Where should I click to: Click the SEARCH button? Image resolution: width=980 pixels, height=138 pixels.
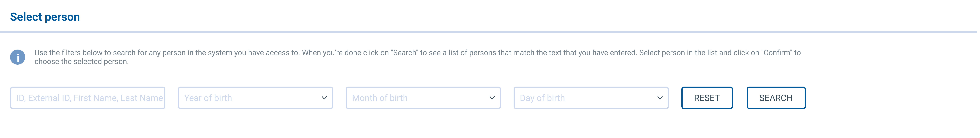[x=776, y=98]
